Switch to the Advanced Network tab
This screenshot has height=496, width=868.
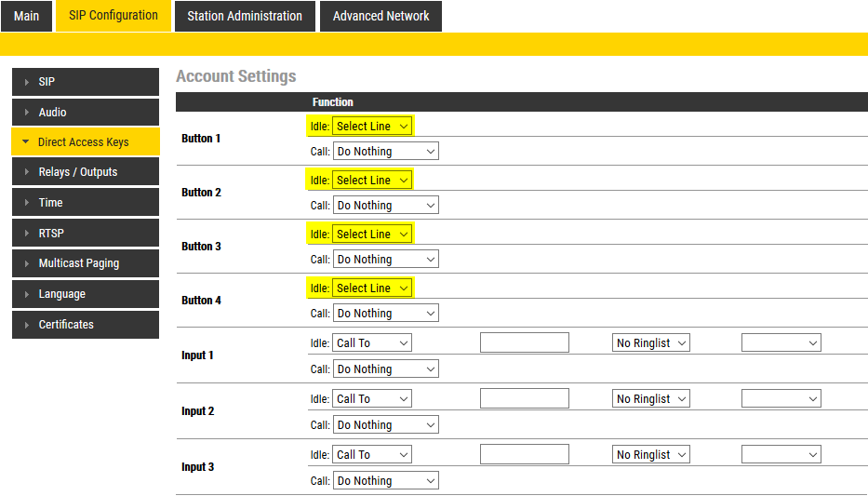(x=381, y=16)
